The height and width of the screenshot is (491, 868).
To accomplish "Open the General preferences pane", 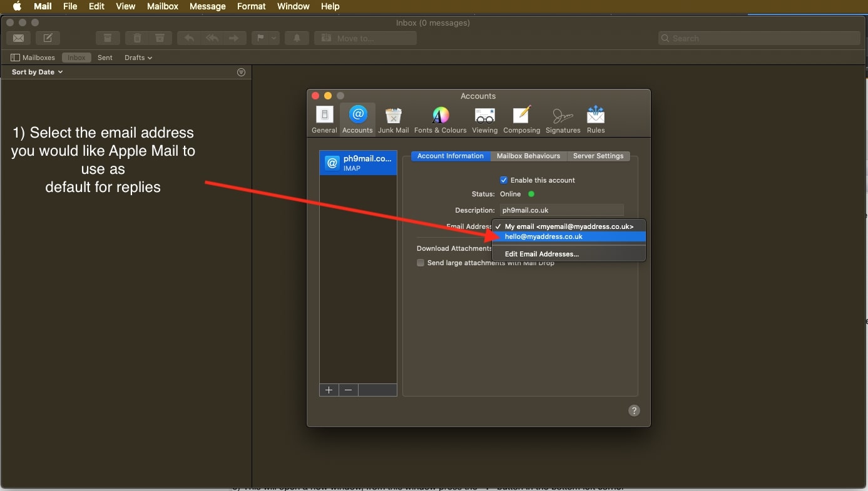I will (324, 119).
